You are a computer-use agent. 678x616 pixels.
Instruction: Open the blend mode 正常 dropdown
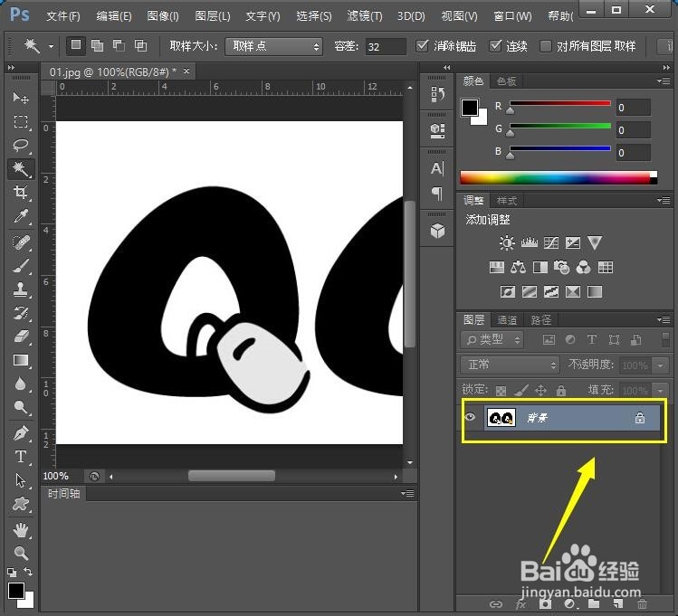pos(510,365)
